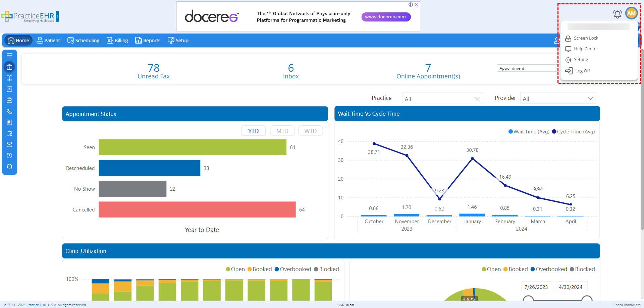Open Help Center from user menu

click(582, 49)
